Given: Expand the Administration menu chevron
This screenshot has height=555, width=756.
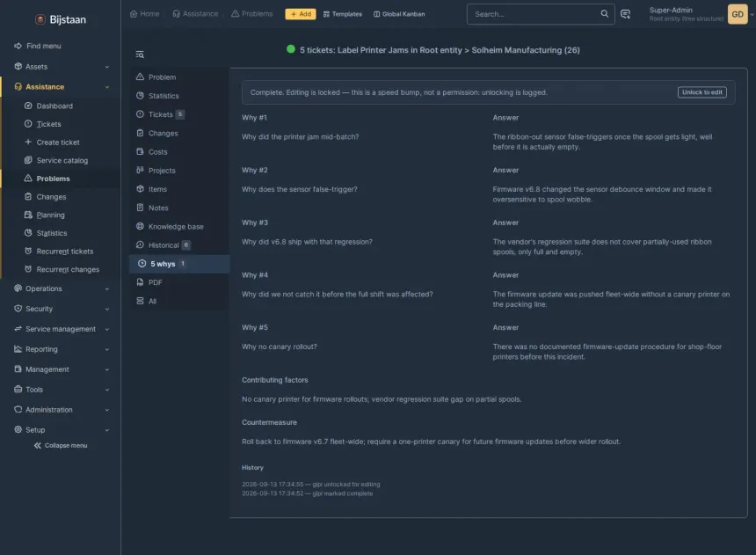Looking at the screenshot, I should (x=107, y=410).
